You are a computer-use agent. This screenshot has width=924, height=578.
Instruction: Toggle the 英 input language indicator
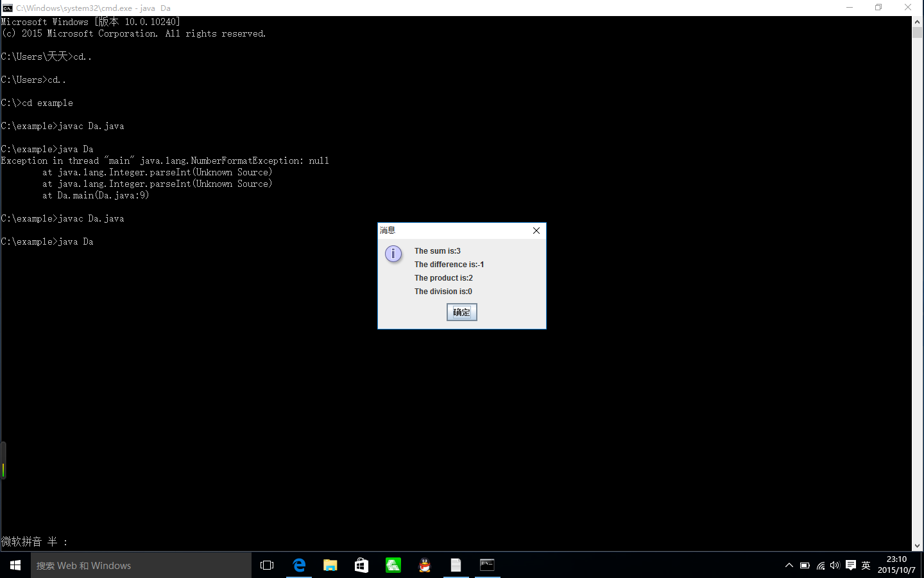click(866, 565)
